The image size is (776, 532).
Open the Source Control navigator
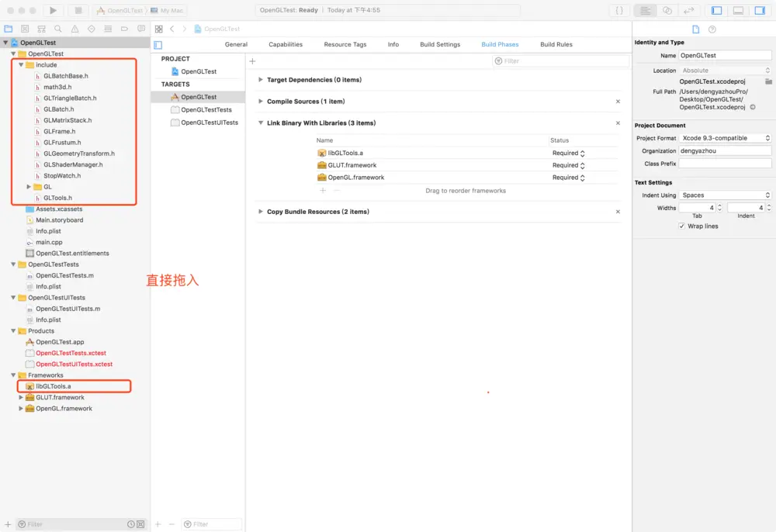click(x=25, y=29)
